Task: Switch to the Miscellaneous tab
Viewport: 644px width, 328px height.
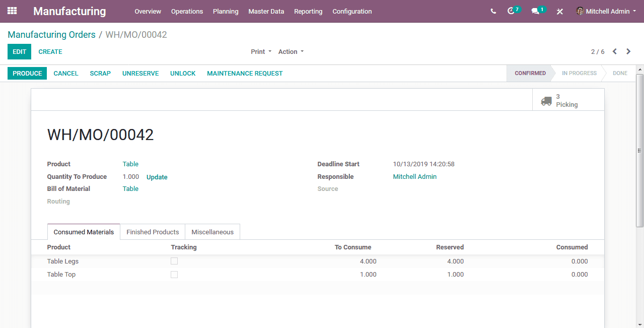Action: (212, 232)
